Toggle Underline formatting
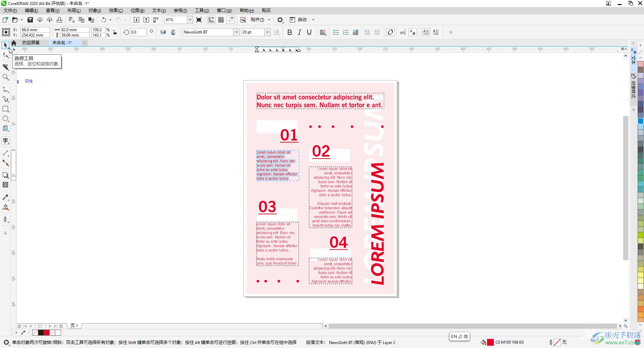The height and width of the screenshot is (348, 644). [309, 32]
